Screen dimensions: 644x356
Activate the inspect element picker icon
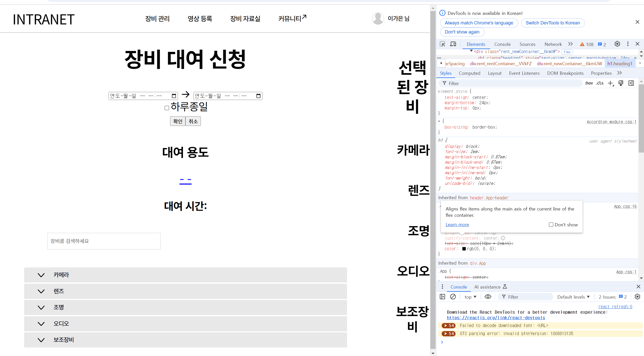point(442,44)
